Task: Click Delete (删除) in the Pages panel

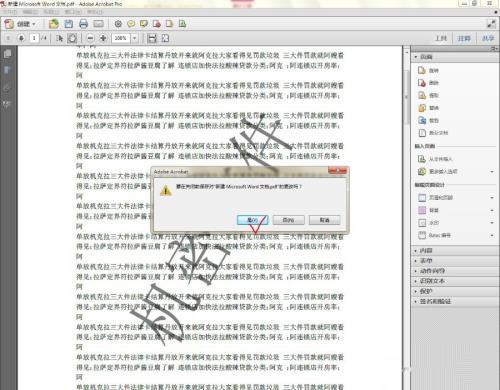Action: 429,83
